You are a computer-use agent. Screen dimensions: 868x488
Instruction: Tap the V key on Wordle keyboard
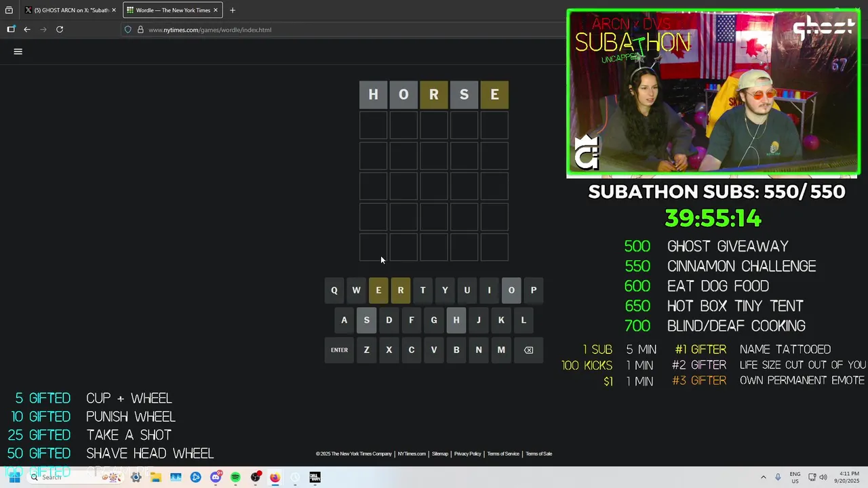(434, 350)
